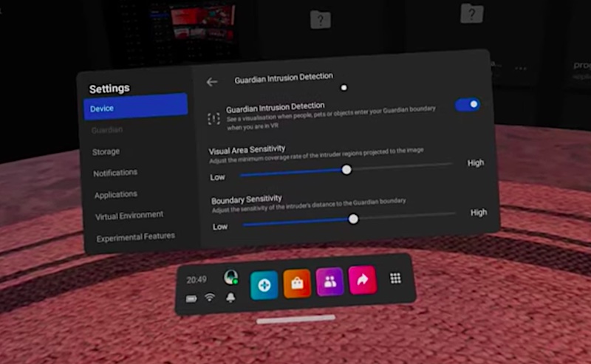This screenshot has width=591, height=364.
Task: Open Notifications settings
Action: click(x=115, y=173)
